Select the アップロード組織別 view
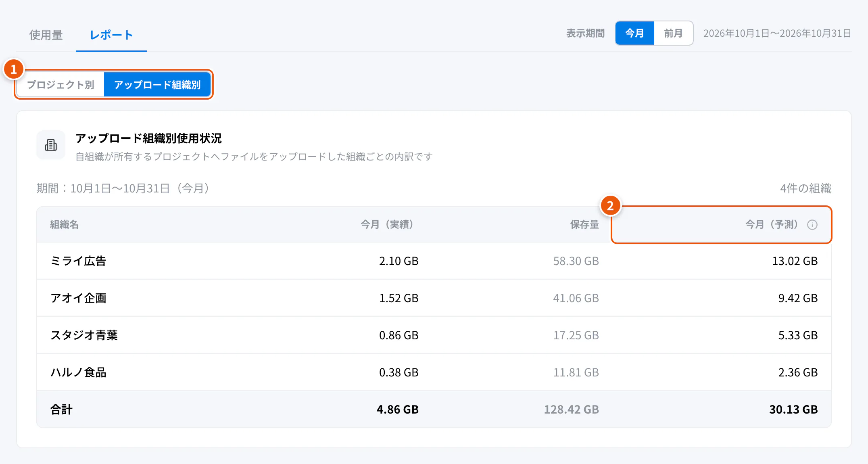This screenshot has width=868, height=464. tap(157, 85)
